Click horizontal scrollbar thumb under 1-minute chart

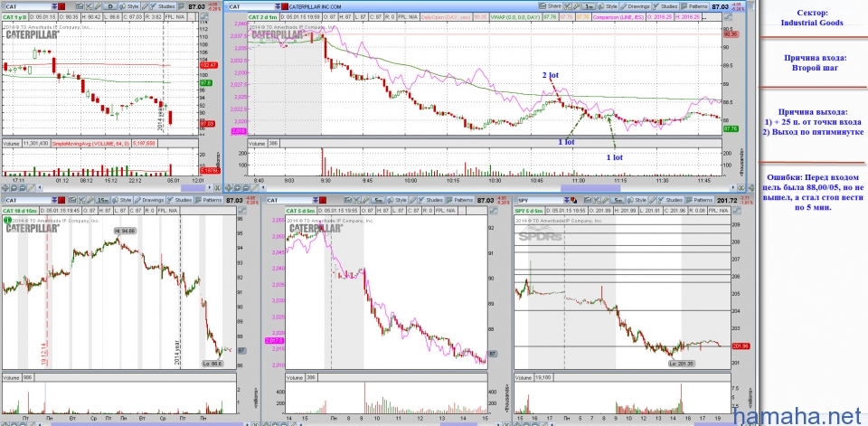590,188
